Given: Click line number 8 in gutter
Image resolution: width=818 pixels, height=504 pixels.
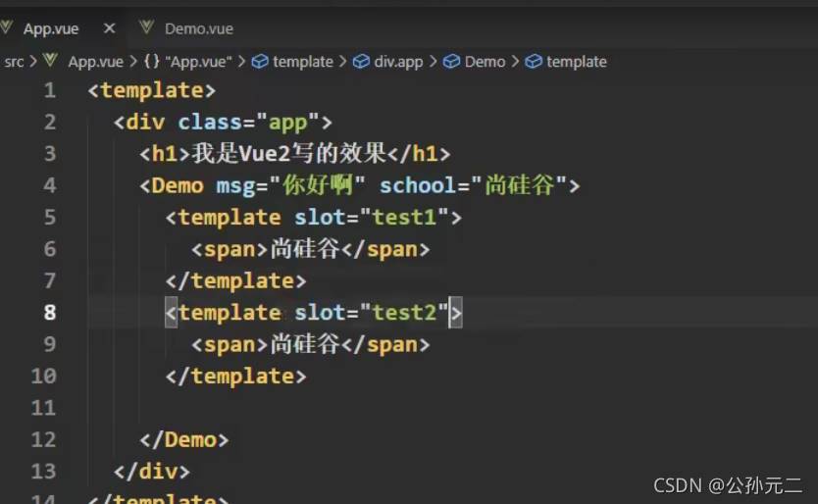Looking at the screenshot, I should [50, 313].
